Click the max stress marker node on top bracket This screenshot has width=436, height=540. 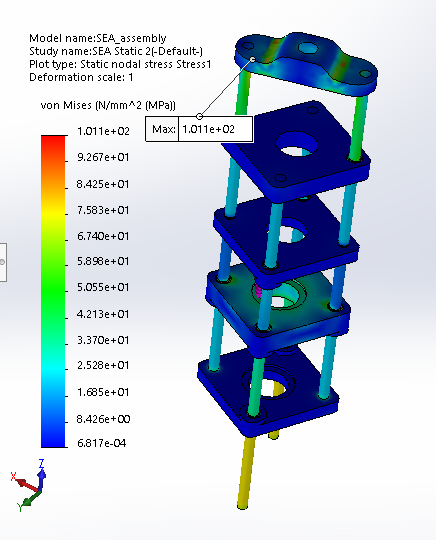point(252,60)
